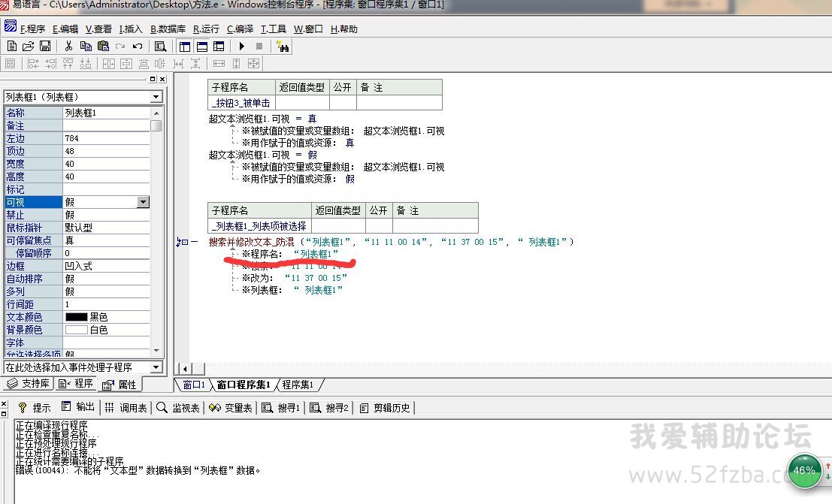Click the Paste clipboard icon
Image resolution: width=832 pixels, height=504 pixels.
[x=103, y=46]
